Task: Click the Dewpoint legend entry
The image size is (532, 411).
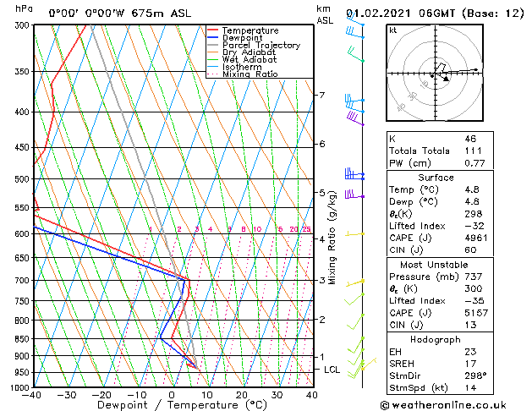Action: click(x=242, y=38)
